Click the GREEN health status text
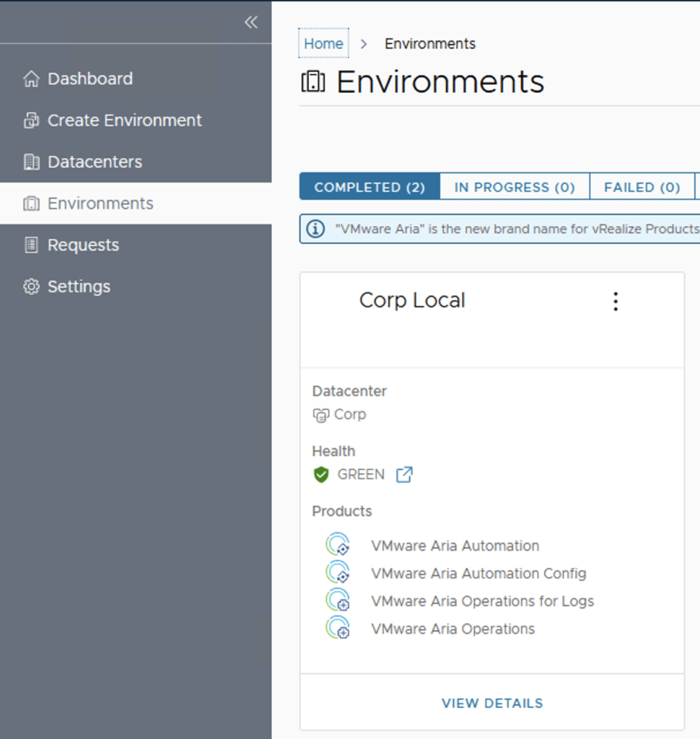The width and height of the screenshot is (700, 739). tap(361, 475)
